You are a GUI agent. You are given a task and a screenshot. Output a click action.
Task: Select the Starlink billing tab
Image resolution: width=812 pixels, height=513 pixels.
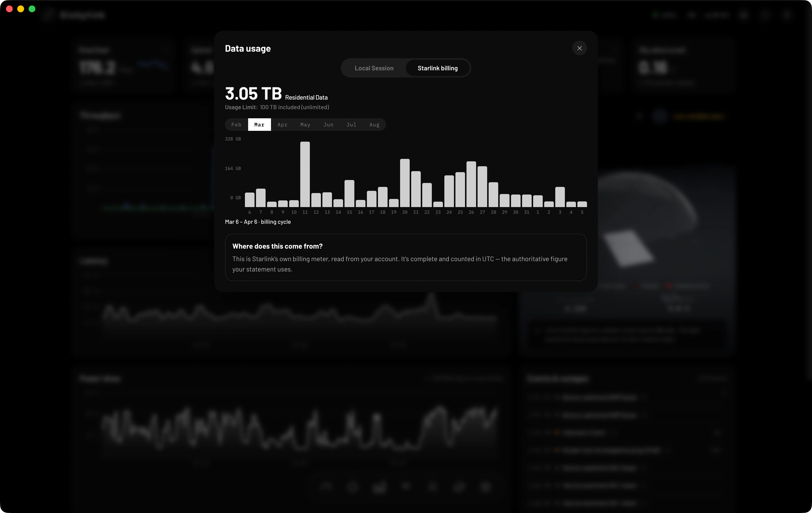coord(438,68)
